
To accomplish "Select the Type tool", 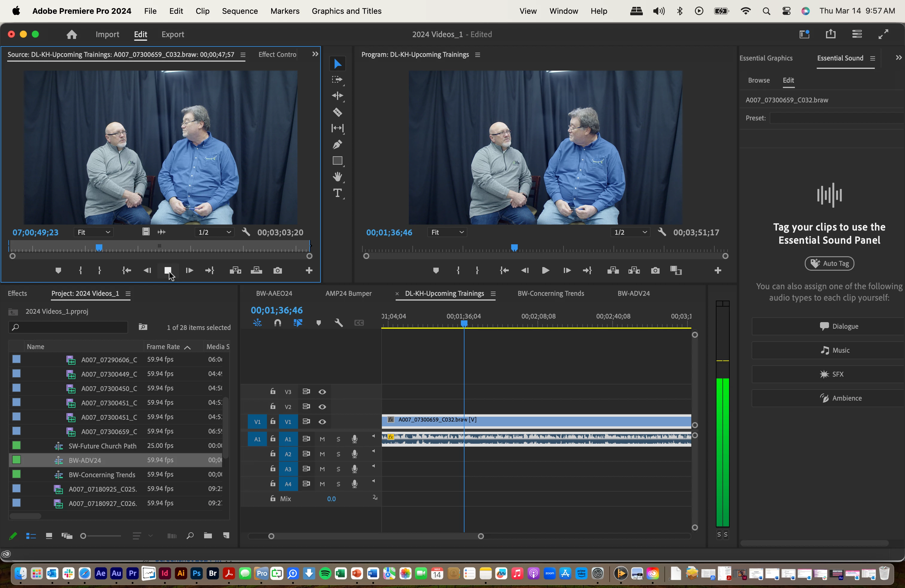I will (x=337, y=193).
